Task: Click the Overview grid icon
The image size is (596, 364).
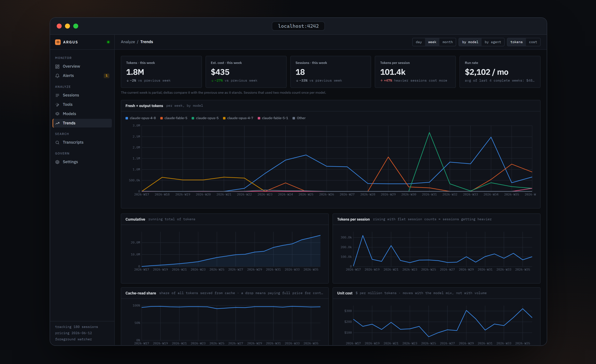Action: click(x=57, y=66)
